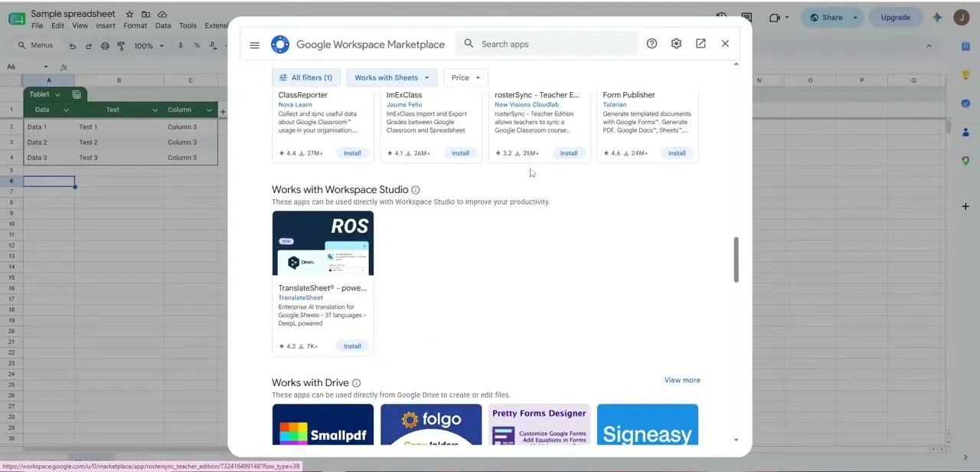Check cloud save status icon
The width and height of the screenshot is (980, 472).
(x=162, y=15)
